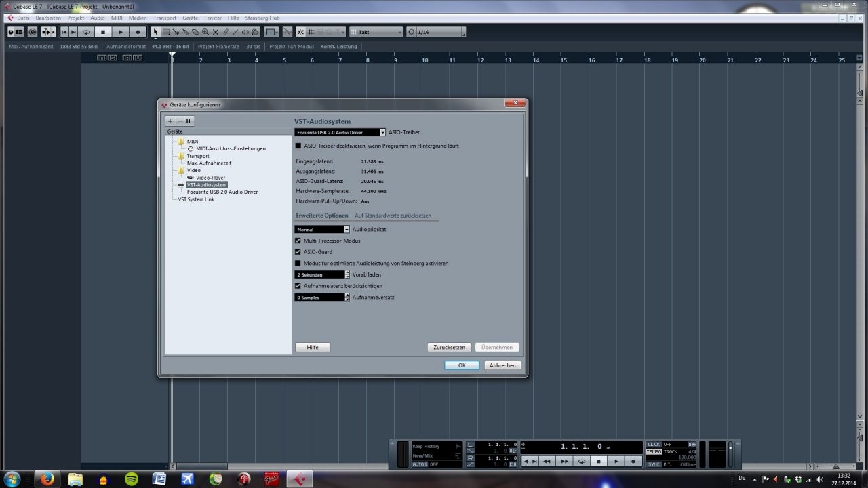The width and height of the screenshot is (868, 488).
Task: Go to previous marker in top toolbar
Action: (64, 32)
